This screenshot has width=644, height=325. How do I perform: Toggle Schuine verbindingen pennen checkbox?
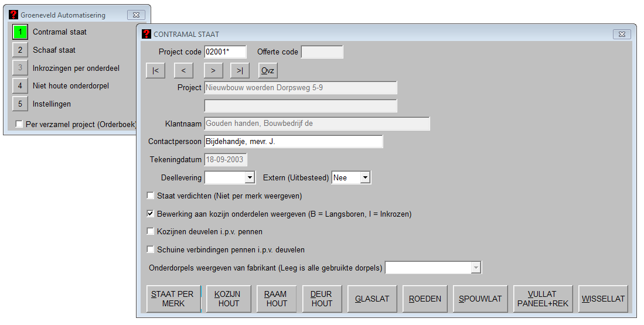coord(151,249)
